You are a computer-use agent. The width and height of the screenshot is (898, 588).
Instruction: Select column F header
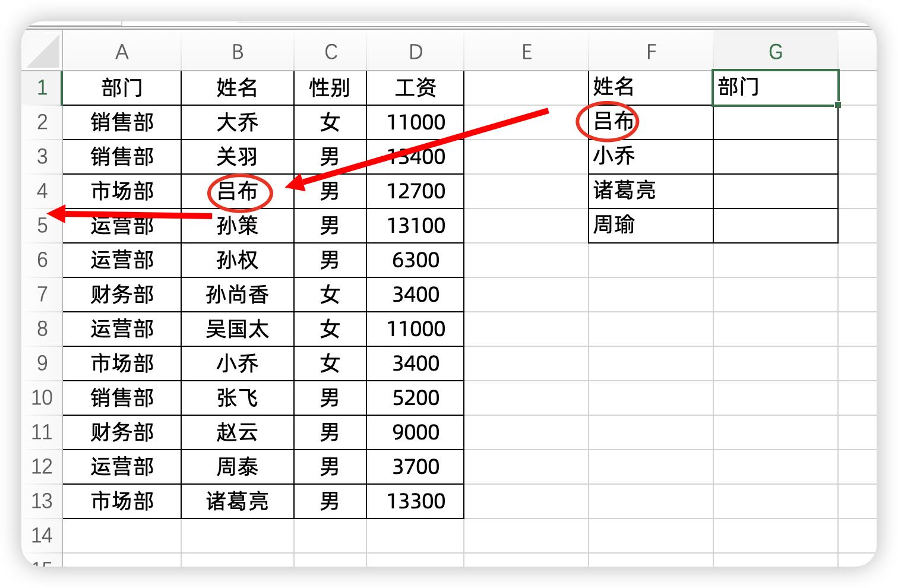651,52
